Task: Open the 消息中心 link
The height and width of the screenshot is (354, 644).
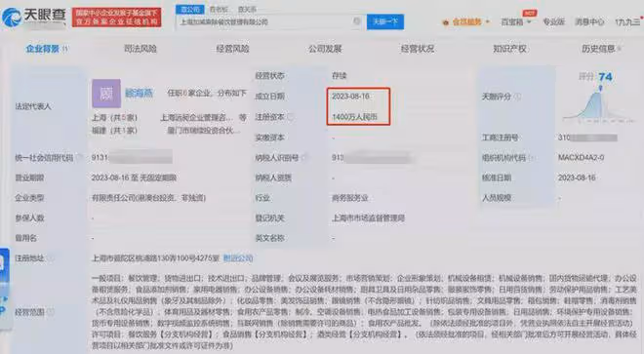Action: (589, 21)
